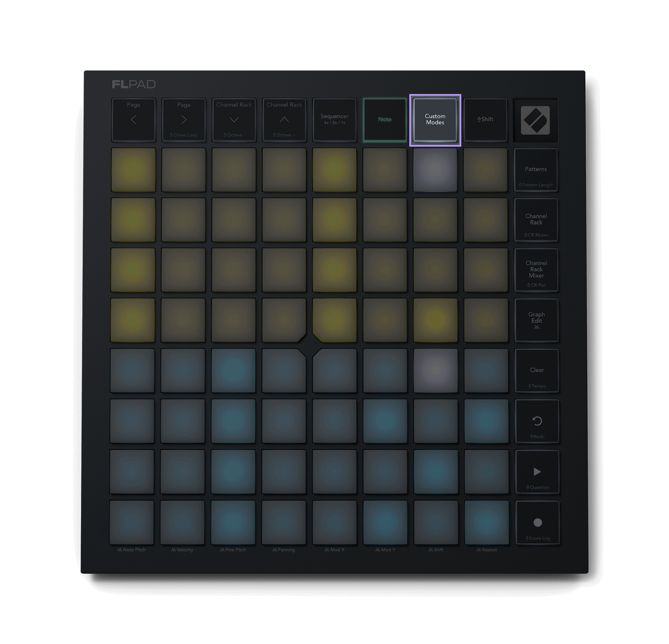Image resolution: width=669 pixels, height=644 pixels.
Task: Activate the Graph Edit button
Action: (537, 320)
